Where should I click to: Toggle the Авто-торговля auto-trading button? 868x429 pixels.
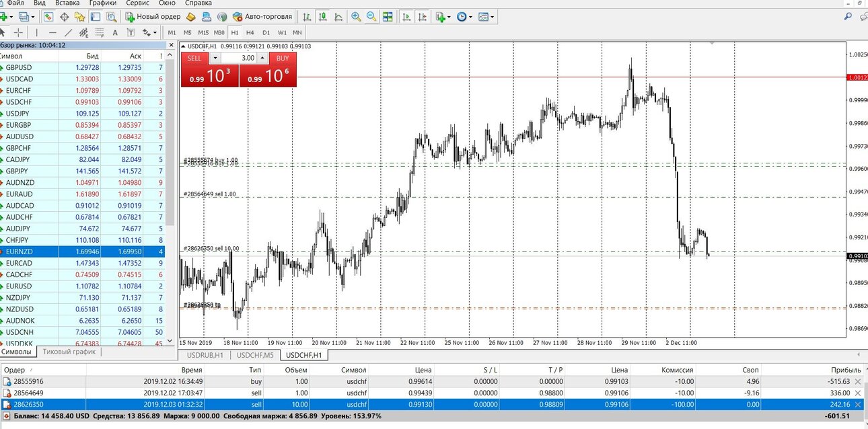pyautogui.click(x=262, y=16)
